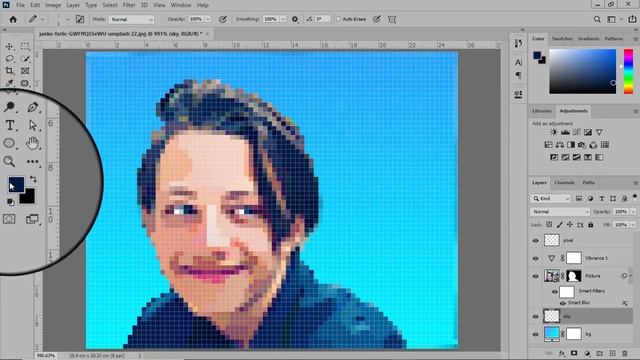This screenshot has height=360, width=640.
Task: Open the search icon in the top right
Action: 597,19
